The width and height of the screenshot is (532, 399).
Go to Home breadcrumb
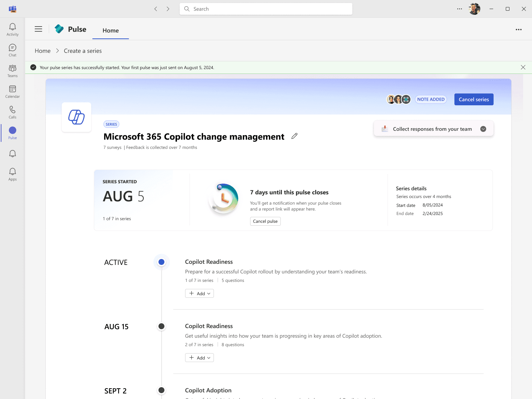(42, 51)
